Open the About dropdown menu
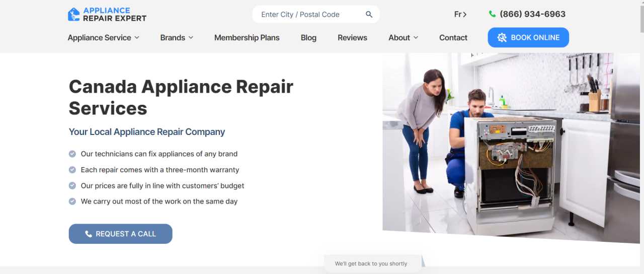Image resolution: width=644 pixels, height=274 pixels. click(x=404, y=38)
